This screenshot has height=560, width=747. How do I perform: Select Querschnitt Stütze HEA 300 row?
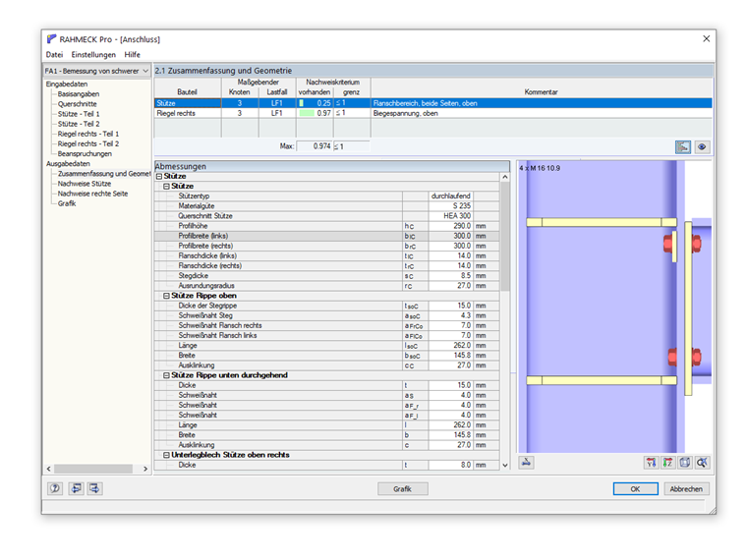coord(326,216)
